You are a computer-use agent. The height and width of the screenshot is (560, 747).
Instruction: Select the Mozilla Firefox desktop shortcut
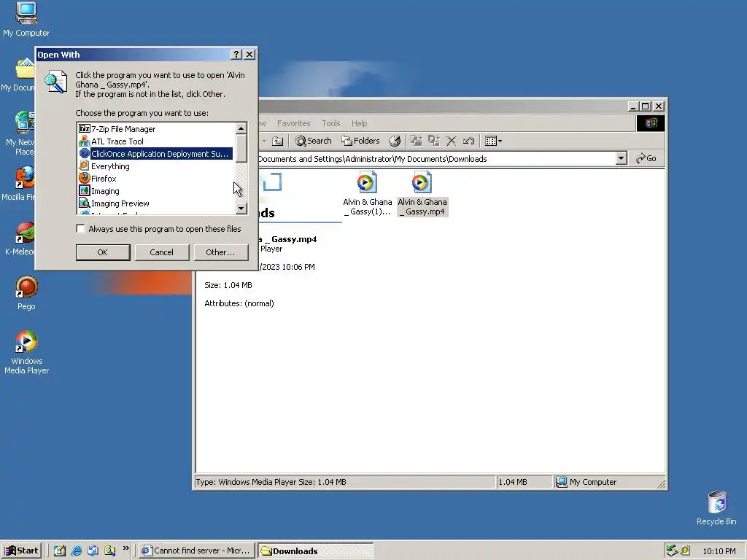[18, 183]
